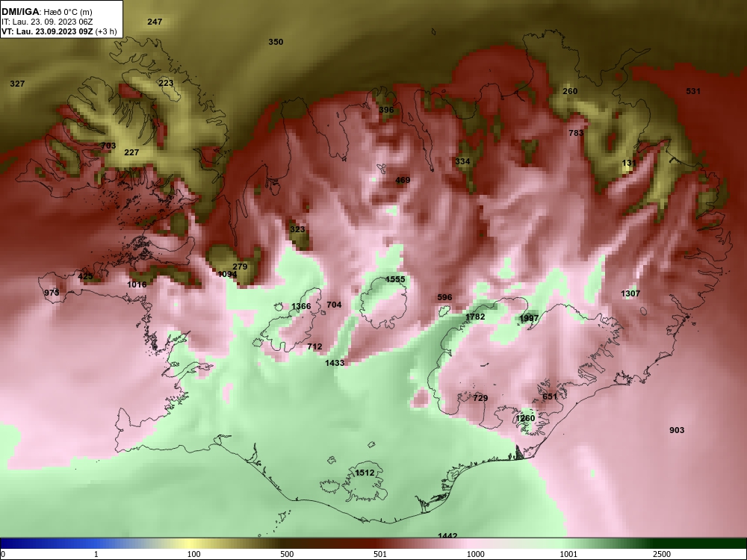Select the 323 value
747x560 pixels.
(x=297, y=229)
